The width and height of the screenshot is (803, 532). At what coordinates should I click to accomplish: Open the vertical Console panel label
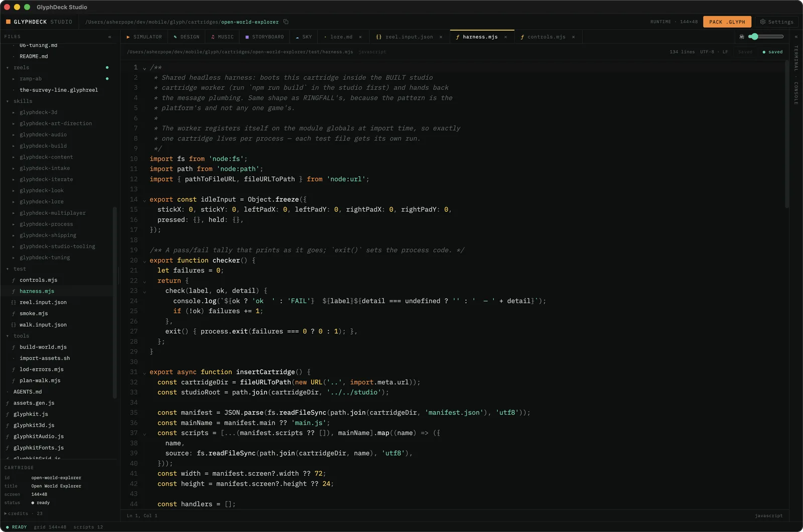[x=796, y=93]
